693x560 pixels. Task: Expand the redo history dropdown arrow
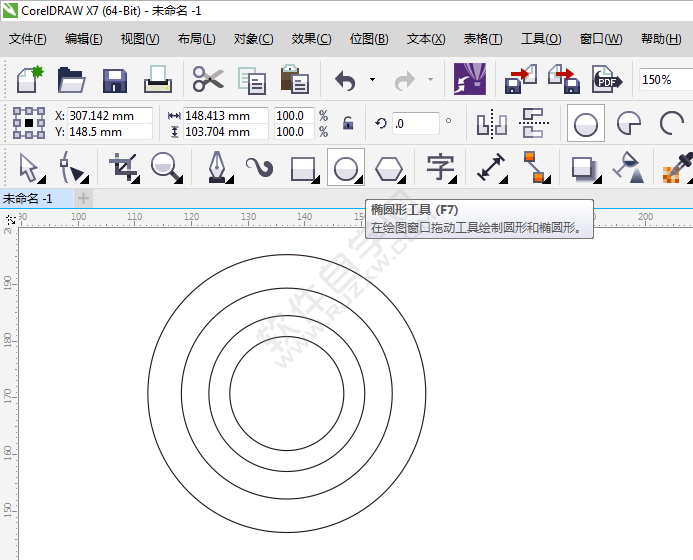click(x=430, y=80)
